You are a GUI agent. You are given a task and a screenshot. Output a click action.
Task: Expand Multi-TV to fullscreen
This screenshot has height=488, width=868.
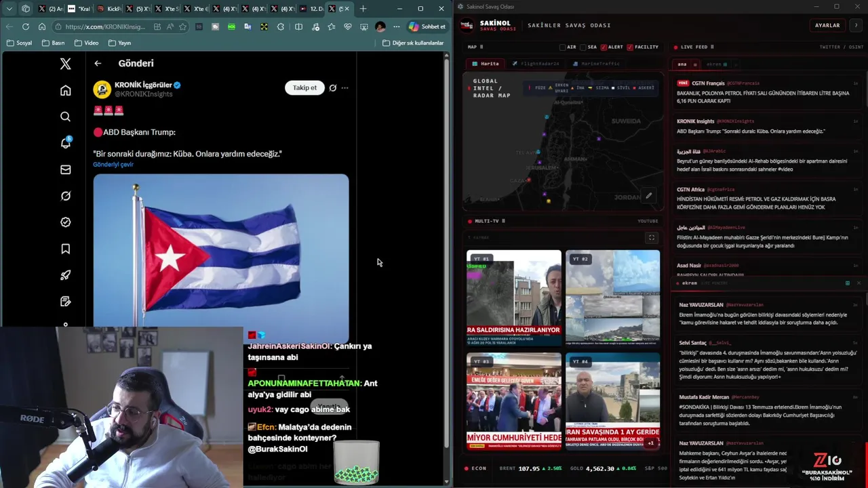point(652,237)
